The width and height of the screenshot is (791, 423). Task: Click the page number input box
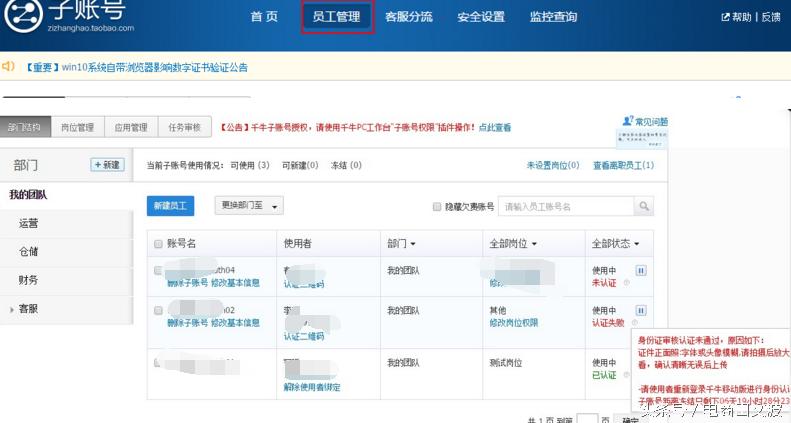pyautogui.click(x=587, y=418)
